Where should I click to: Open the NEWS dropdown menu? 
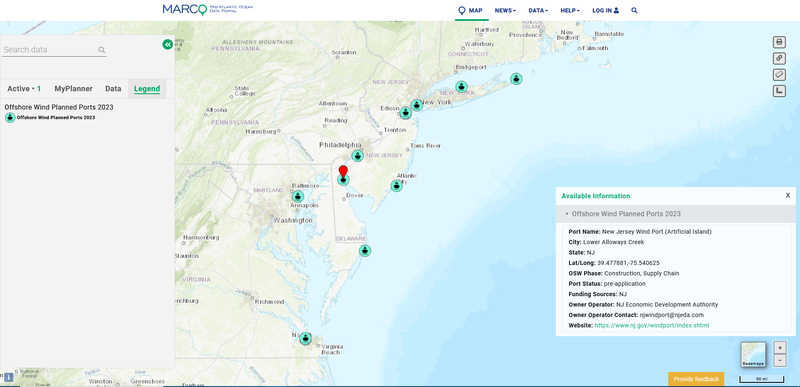coord(505,10)
